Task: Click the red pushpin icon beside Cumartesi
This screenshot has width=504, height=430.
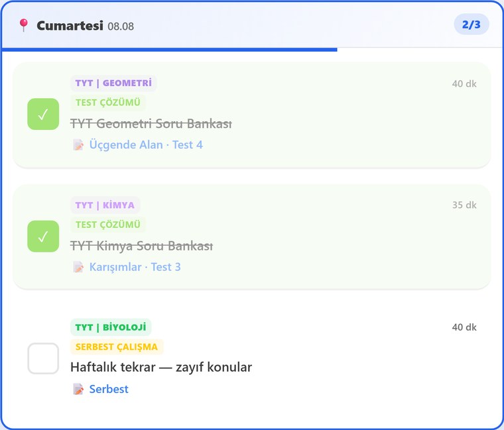Action: (x=23, y=25)
